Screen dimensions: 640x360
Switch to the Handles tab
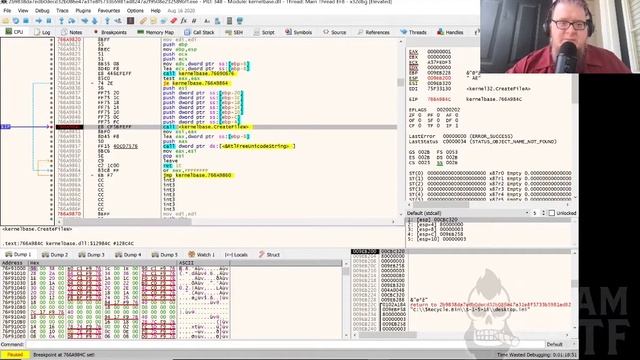(x=450, y=32)
